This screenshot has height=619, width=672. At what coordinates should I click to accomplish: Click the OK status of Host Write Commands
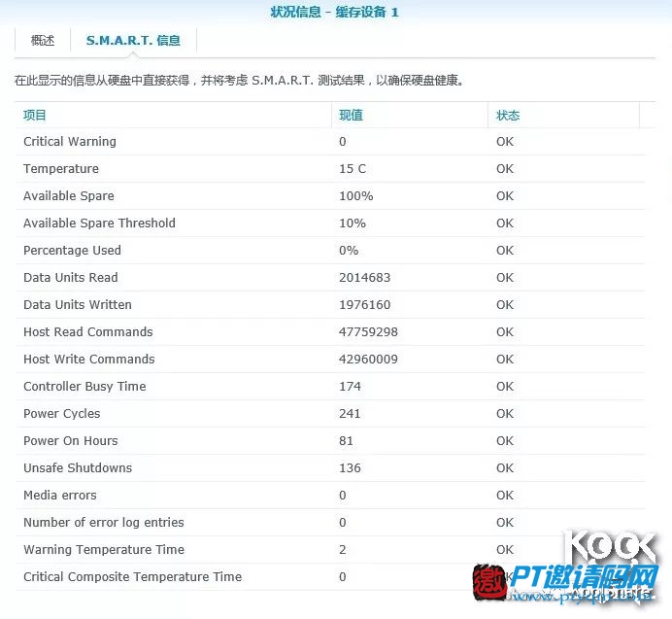(x=505, y=359)
